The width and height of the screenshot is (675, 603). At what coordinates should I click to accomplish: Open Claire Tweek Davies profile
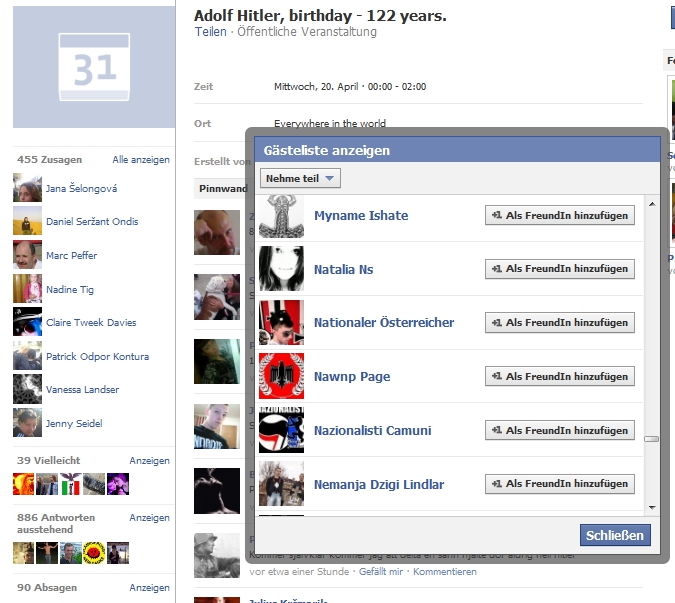click(x=91, y=322)
